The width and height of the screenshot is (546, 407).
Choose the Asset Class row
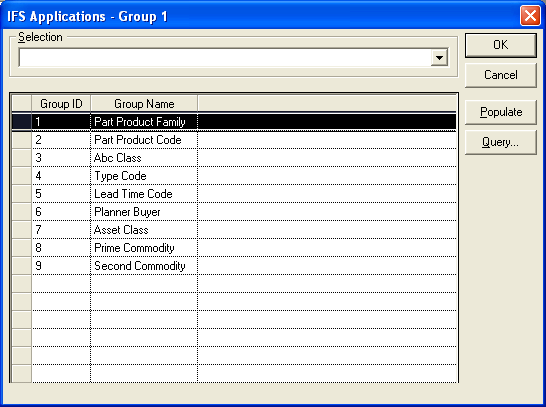(x=234, y=230)
